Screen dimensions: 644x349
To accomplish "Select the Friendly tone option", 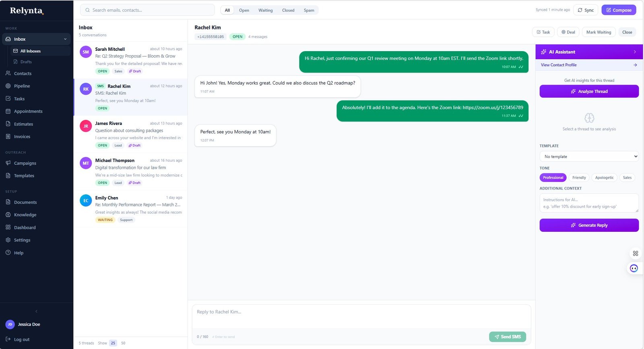I will [579, 178].
